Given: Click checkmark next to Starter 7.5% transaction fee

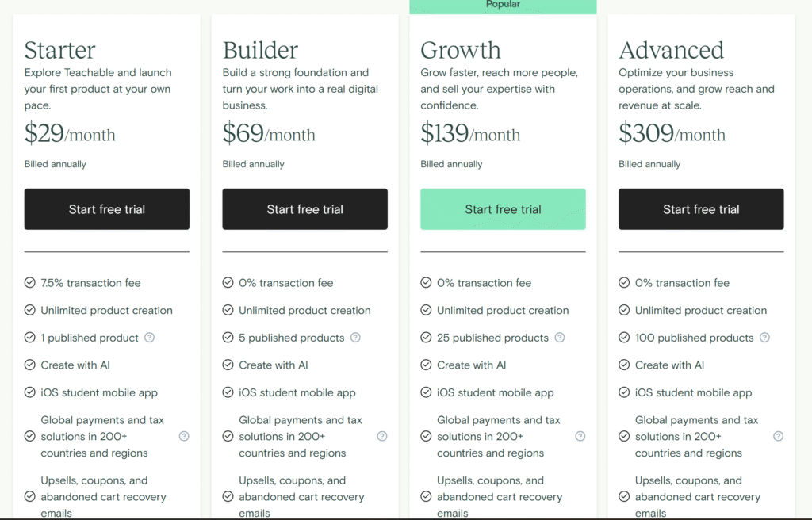Looking at the screenshot, I should point(30,282).
